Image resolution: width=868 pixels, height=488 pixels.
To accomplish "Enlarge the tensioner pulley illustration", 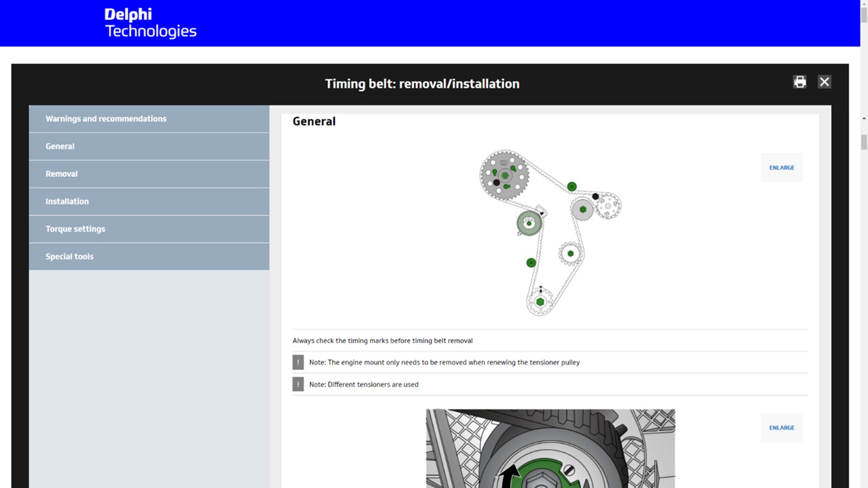I will (x=781, y=428).
